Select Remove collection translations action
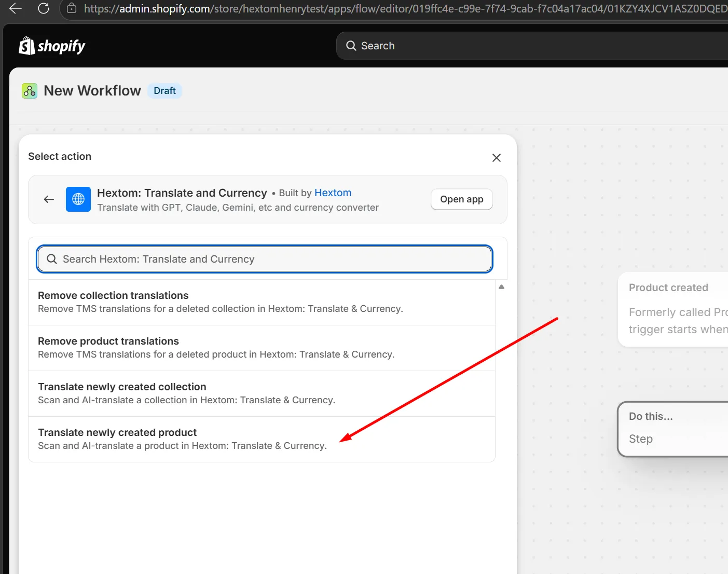 262,303
